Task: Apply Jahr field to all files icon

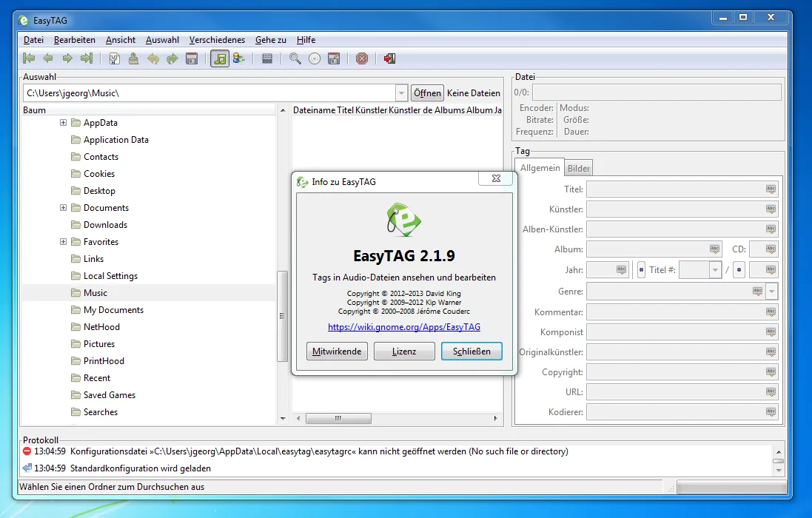Action: pos(622,269)
